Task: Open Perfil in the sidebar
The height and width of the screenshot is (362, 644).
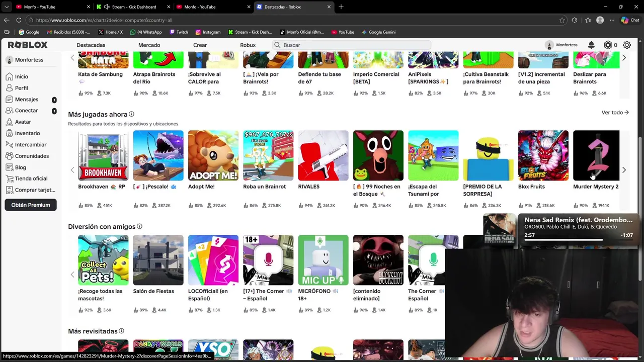Action: click(18, 88)
